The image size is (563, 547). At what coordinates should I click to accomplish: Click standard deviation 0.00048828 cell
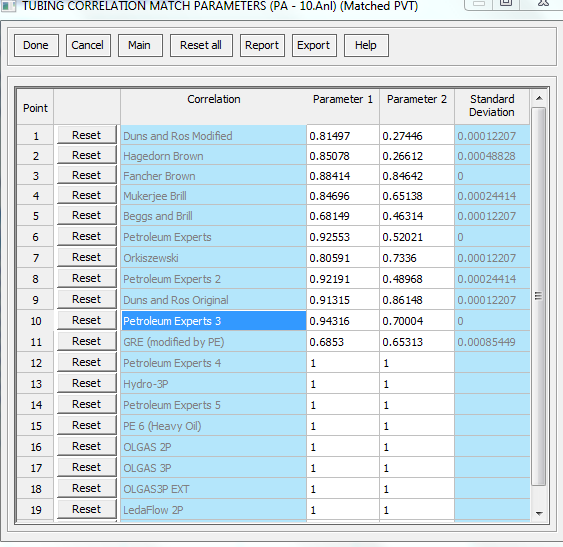point(492,156)
